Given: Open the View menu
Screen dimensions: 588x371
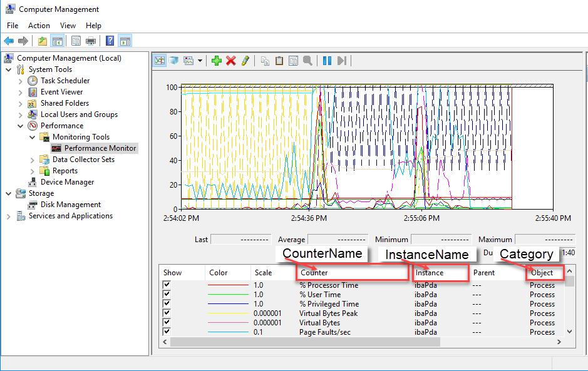Looking at the screenshot, I should point(68,26).
